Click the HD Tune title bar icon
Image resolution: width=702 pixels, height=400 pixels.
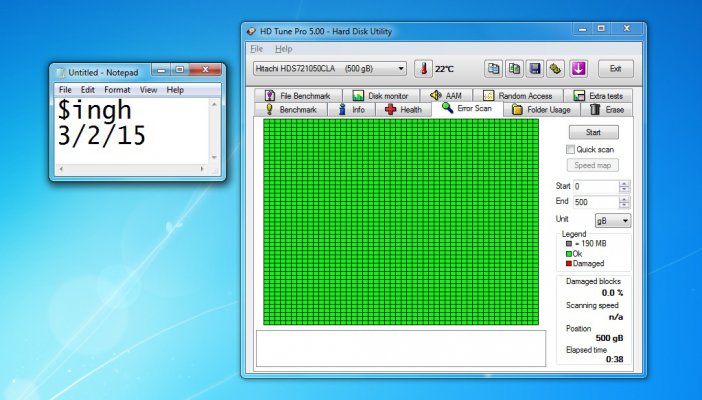(251, 31)
